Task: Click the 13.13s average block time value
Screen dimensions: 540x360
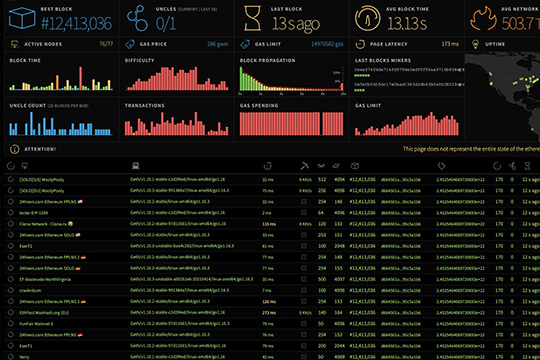Action: (407, 24)
